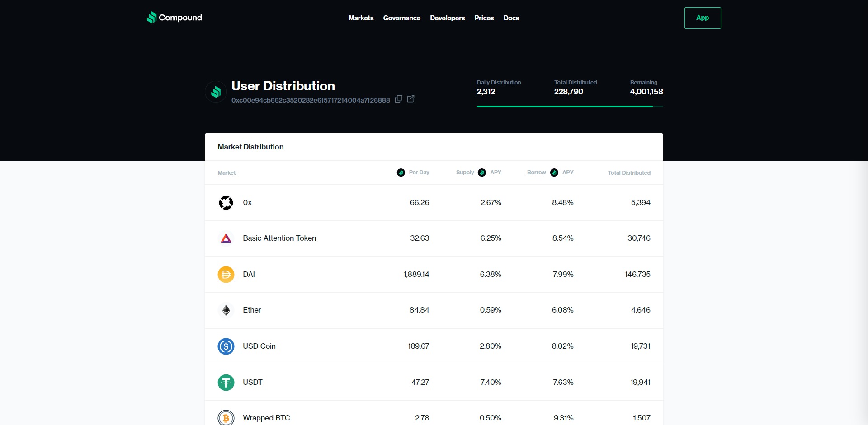Click the Total Distributed column header

[629, 173]
